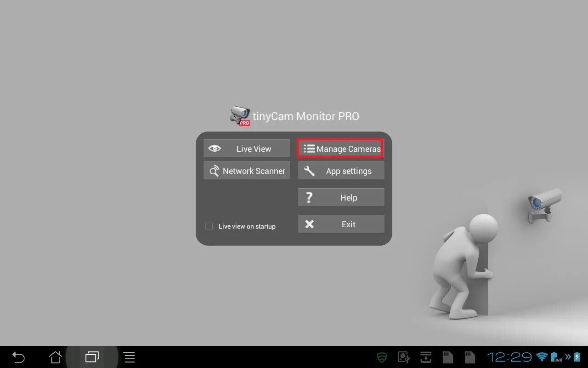Tap the keyboard dock battery icon
This screenshot has width=588, height=368.
(x=556, y=357)
